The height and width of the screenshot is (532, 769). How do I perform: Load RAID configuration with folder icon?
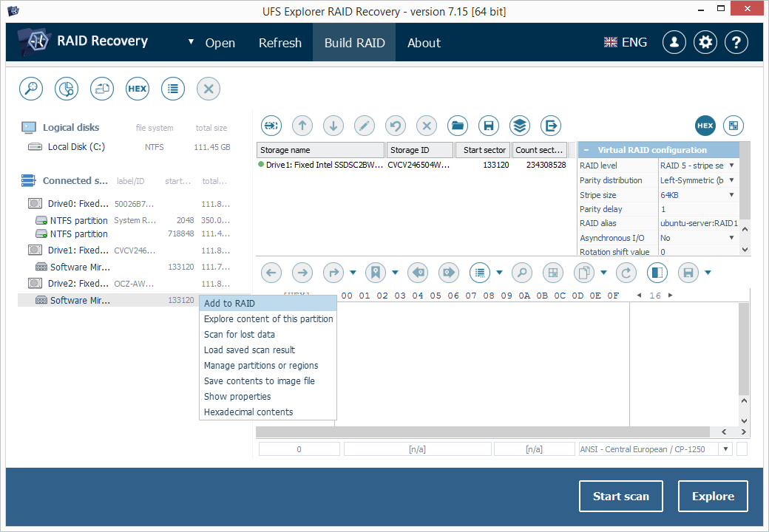(x=458, y=126)
